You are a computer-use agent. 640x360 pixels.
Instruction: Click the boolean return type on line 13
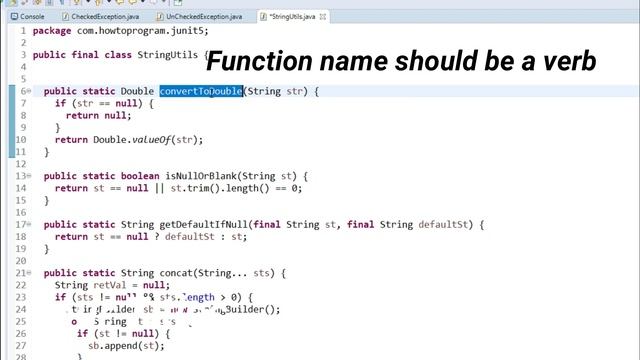(140, 176)
